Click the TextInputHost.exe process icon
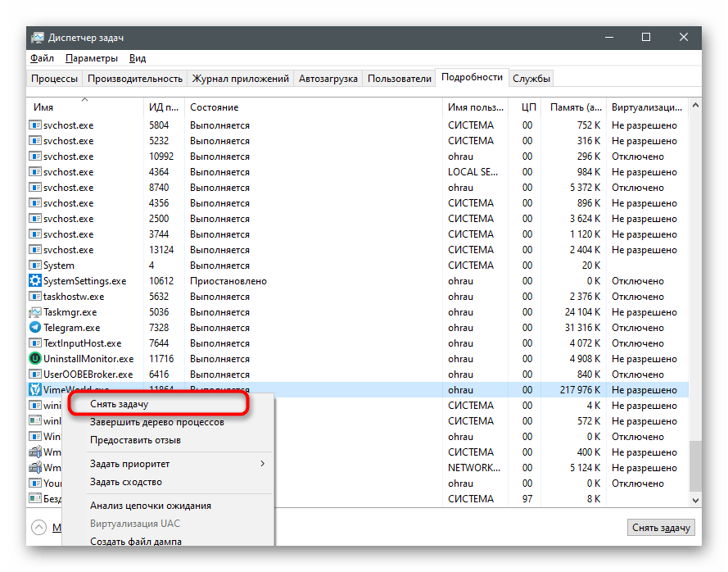Image resolution: width=728 pixels, height=572 pixels. click(x=35, y=343)
